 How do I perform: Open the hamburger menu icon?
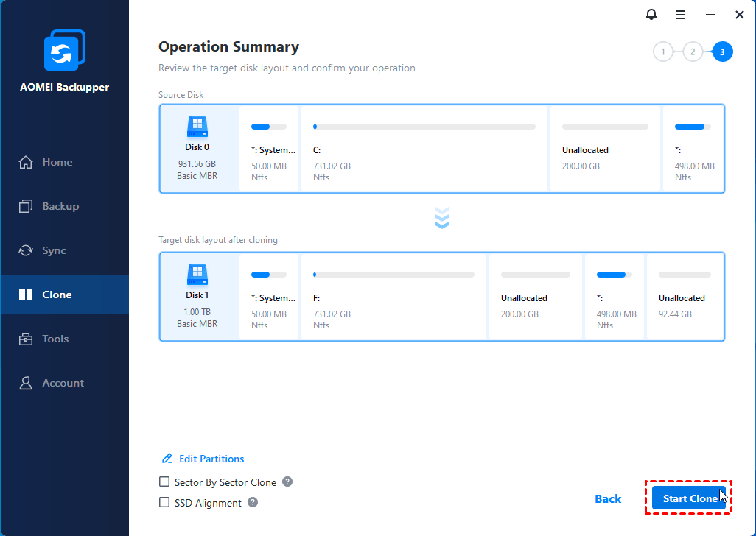coord(680,15)
